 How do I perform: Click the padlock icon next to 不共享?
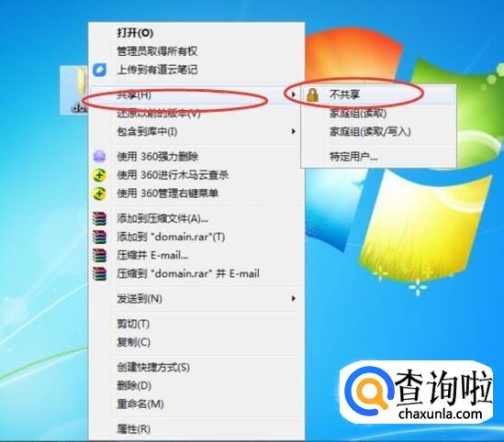(312, 94)
